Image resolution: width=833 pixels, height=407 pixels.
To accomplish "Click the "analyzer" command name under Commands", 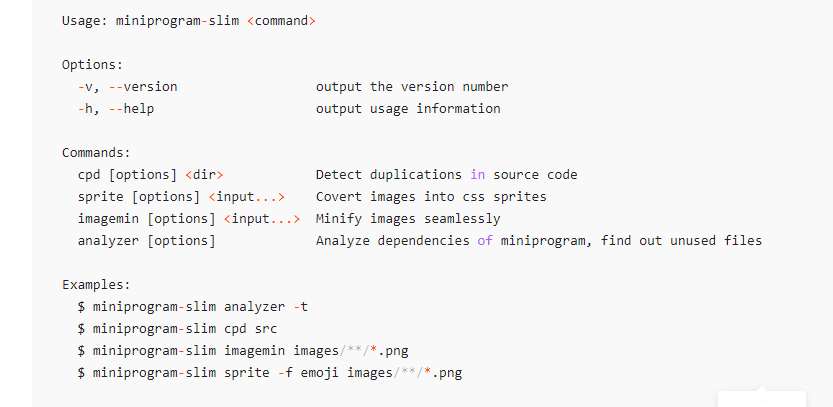I will (108, 241).
